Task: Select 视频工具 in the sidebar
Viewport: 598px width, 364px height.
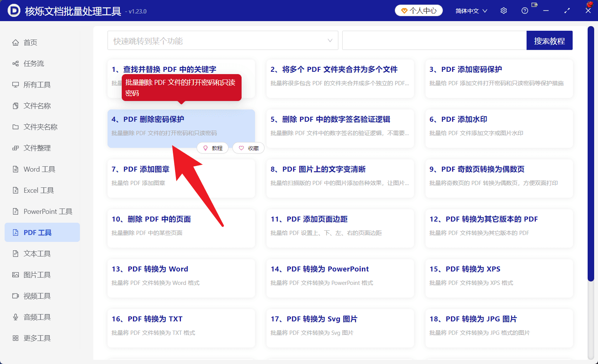Action: click(42, 296)
